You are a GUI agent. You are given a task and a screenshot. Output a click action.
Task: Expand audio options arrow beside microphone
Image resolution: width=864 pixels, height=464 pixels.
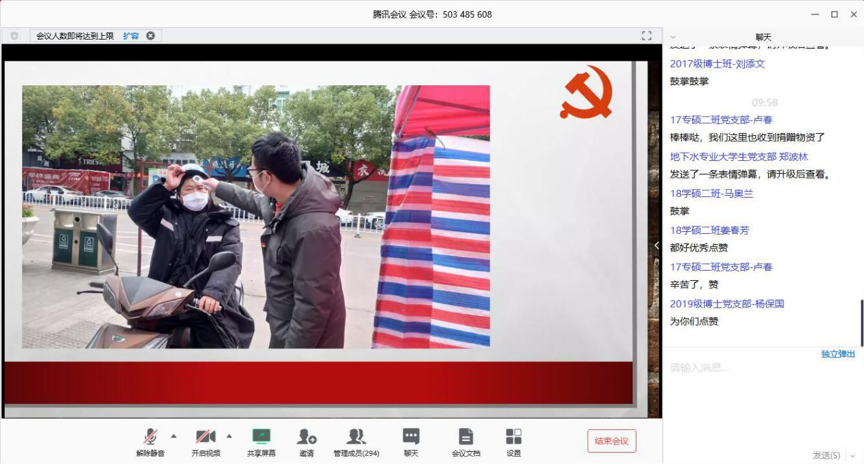point(174,436)
